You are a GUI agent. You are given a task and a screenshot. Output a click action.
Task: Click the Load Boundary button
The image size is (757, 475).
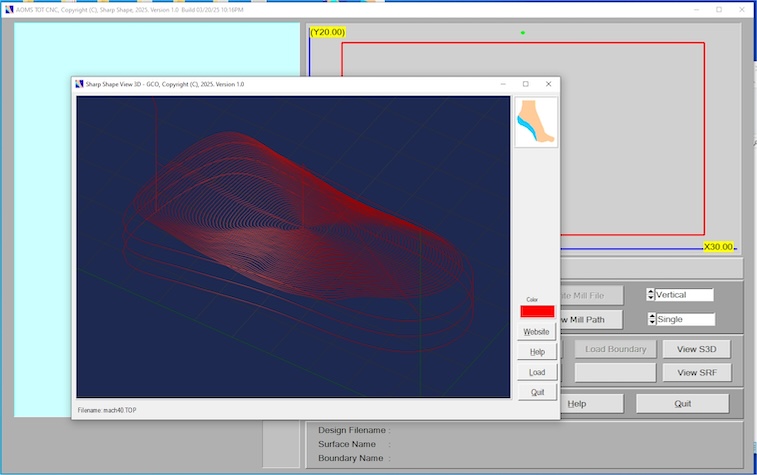click(616, 349)
